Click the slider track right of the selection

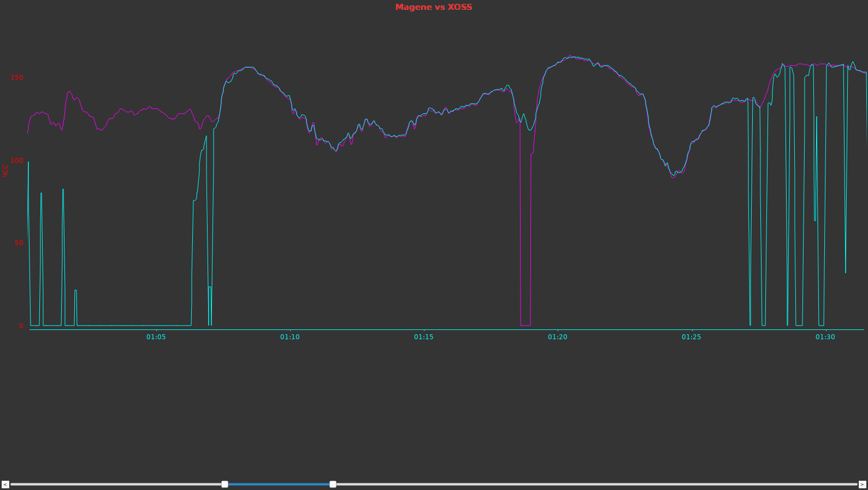[x=597, y=485]
